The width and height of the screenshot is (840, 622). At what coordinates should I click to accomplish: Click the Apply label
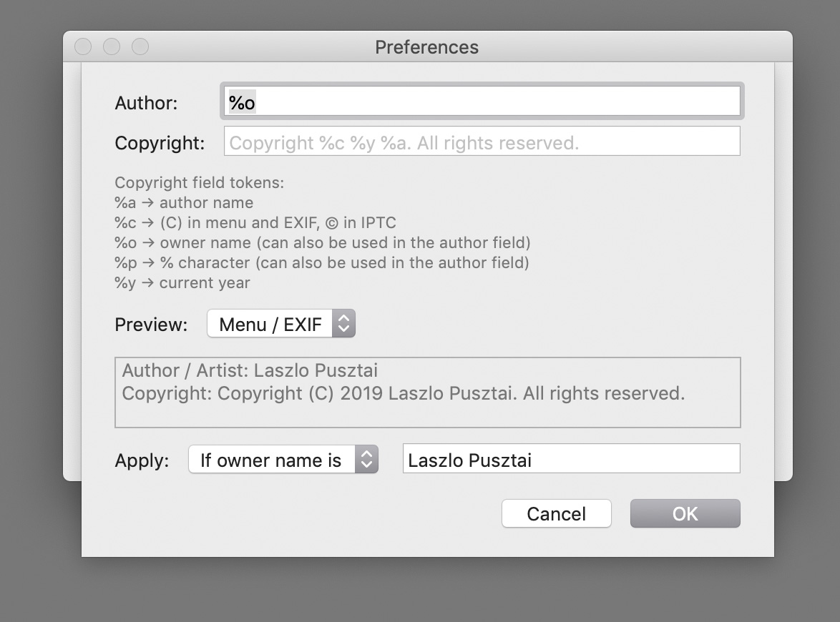click(x=142, y=460)
